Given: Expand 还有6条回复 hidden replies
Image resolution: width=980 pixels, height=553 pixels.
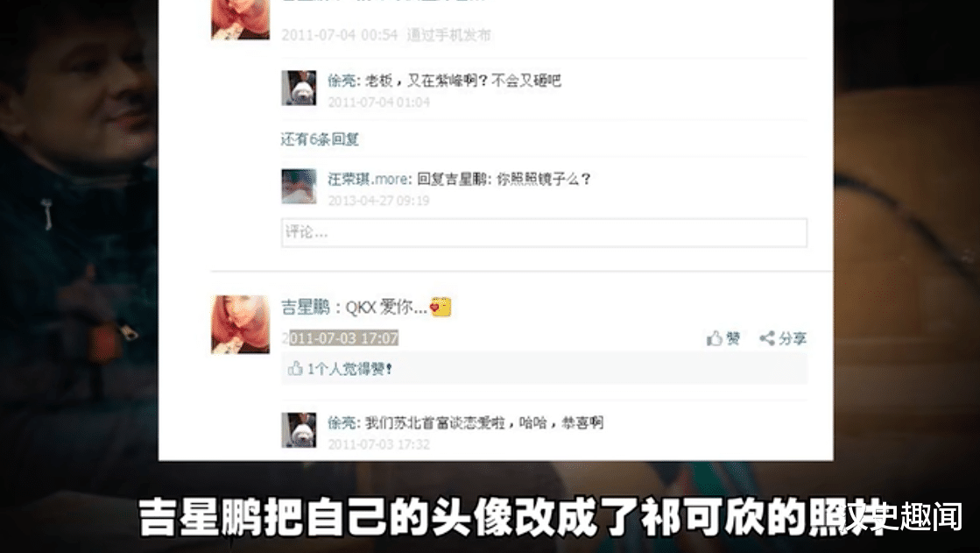Looking at the screenshot, I should tap(320, 138).
